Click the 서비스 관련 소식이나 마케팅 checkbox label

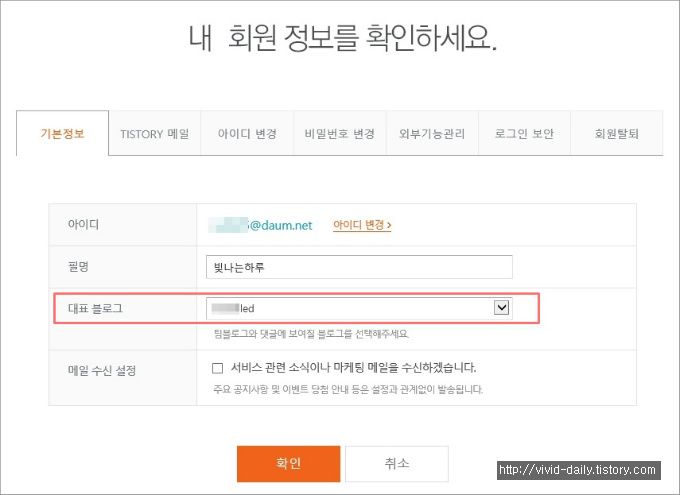353,368
